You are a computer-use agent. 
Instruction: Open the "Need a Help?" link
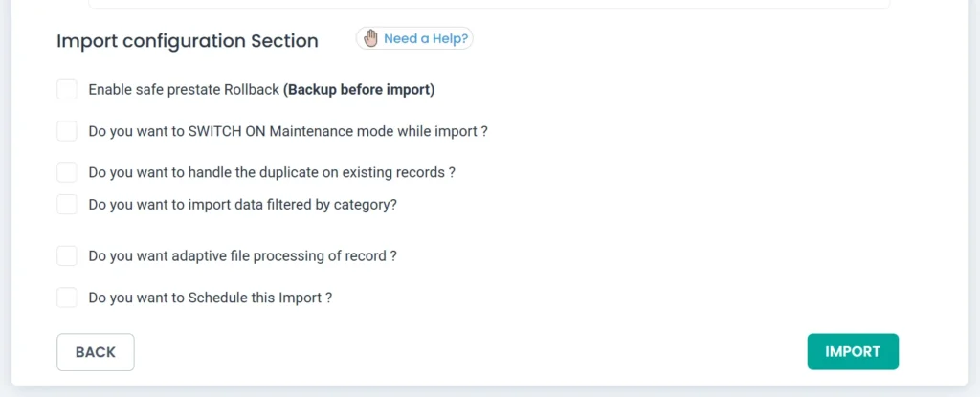point(426,39)
